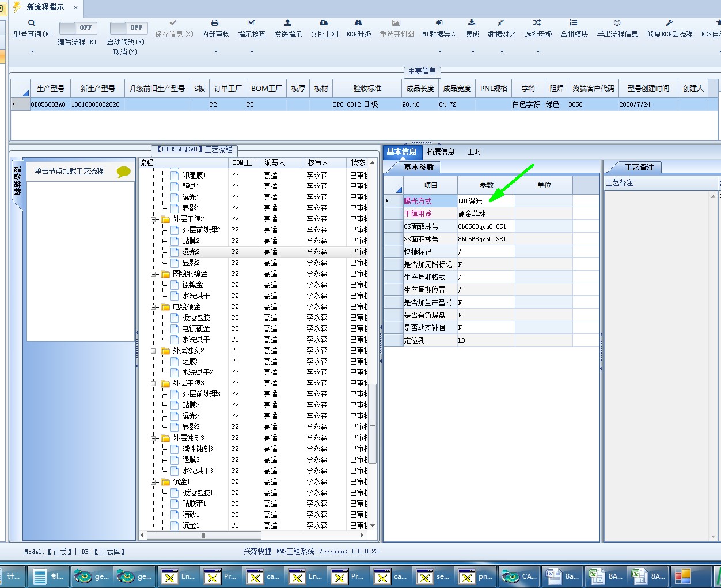Click the 内部审核 printer icon
The width and height of the screenshot is (721, 588).
coord(215,23)
